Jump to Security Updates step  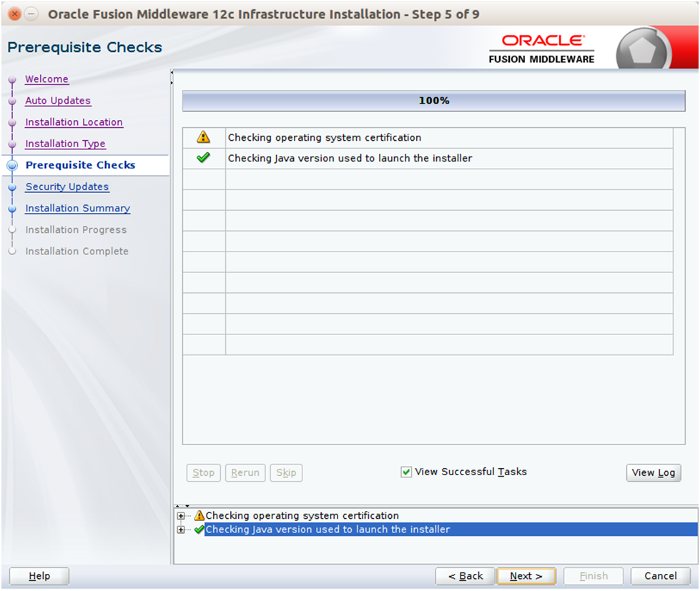pos(67,187)
